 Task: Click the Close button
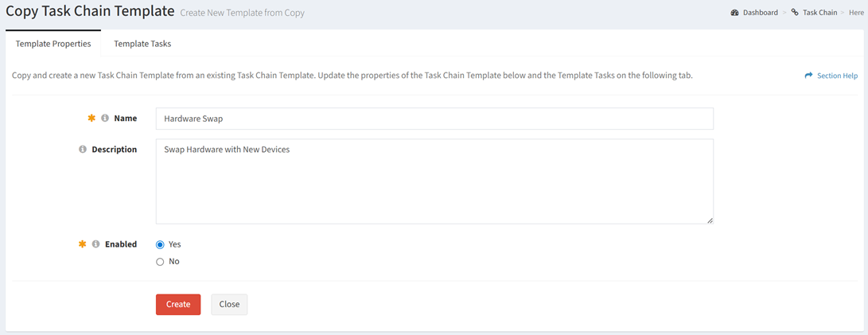(x=229, y=304)
